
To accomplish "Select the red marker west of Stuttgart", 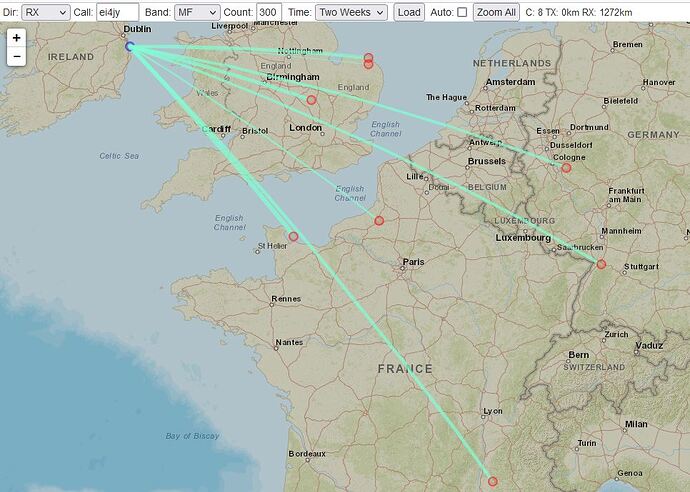I will point(601,264).
